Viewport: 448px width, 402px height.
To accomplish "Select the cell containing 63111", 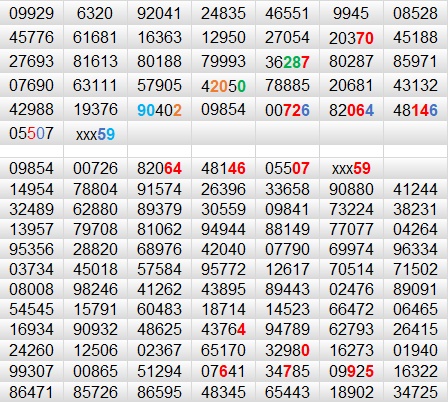I will point(95,85).
